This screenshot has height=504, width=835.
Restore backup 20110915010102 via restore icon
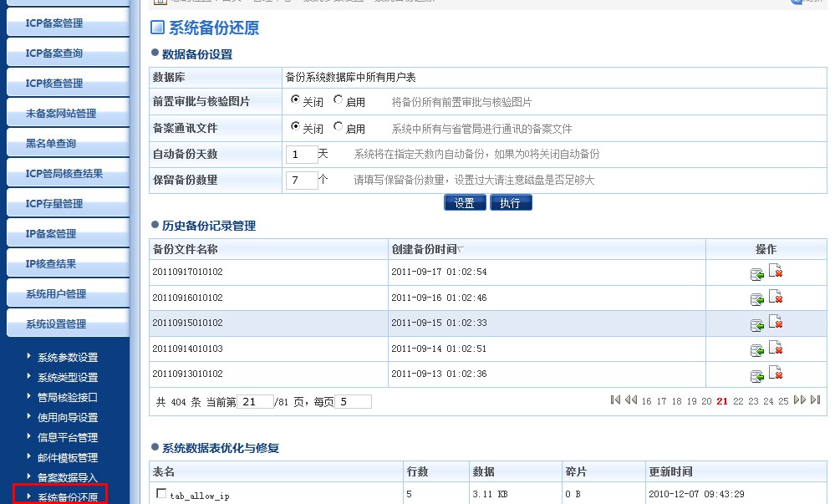[x=757, y=324]
